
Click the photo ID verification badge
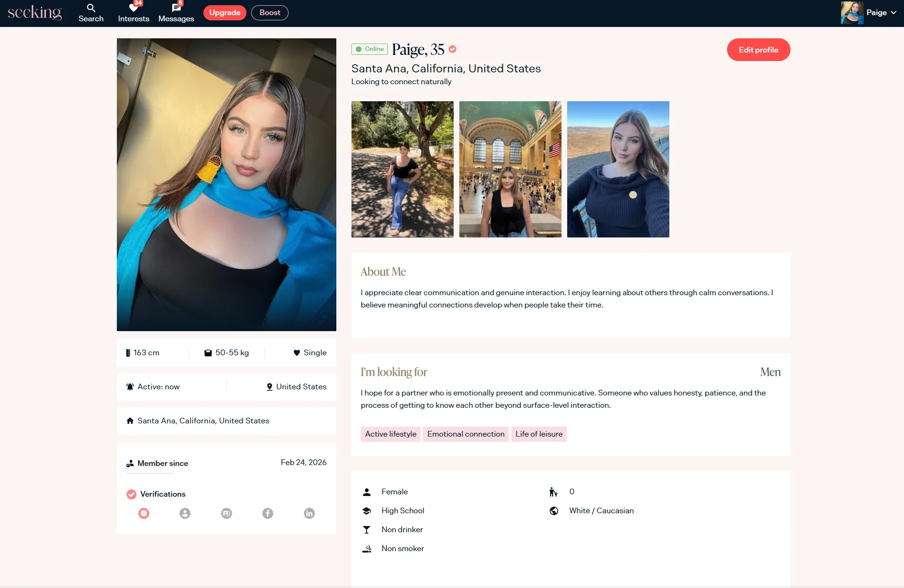point(227,513)
